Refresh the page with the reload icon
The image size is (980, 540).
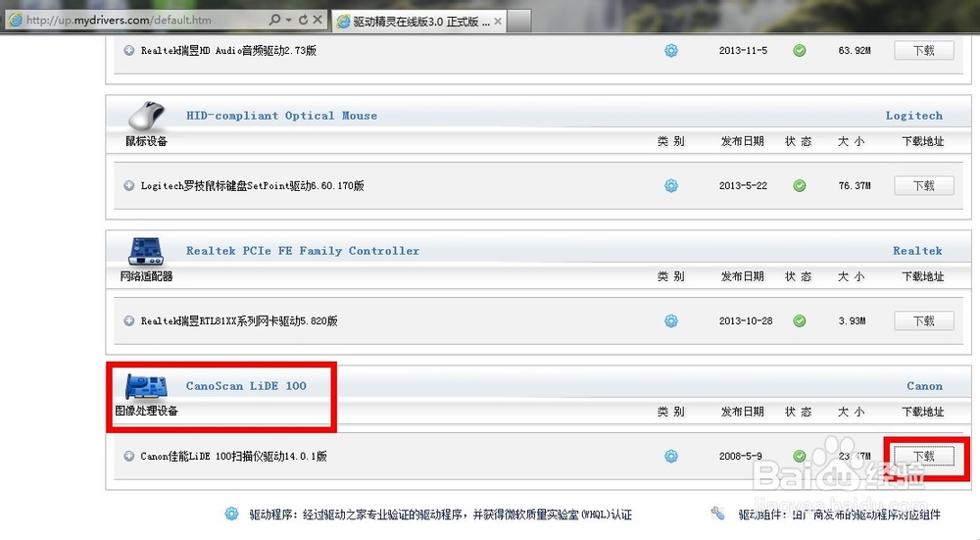click(303, 20)
